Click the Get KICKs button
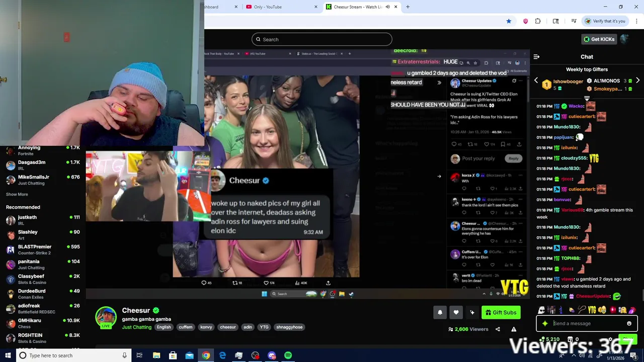 (599, 39)
